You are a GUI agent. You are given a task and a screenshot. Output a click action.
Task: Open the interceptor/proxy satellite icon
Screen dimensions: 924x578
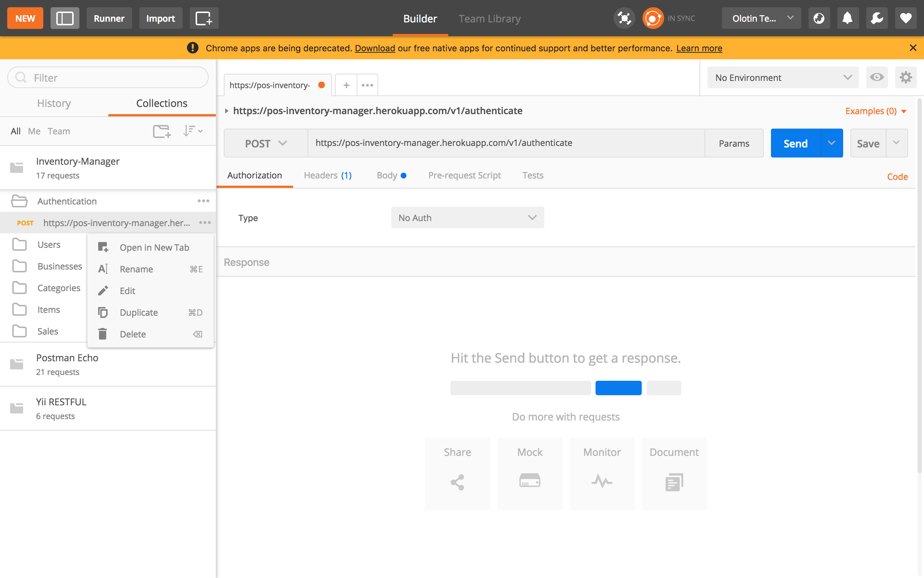[624, 18]
